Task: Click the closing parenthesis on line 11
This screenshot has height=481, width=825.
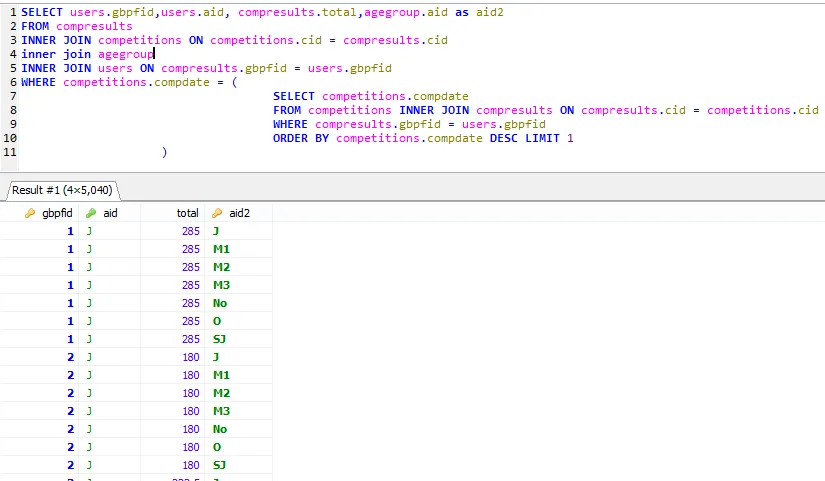Action: click(x=165, y=152)
